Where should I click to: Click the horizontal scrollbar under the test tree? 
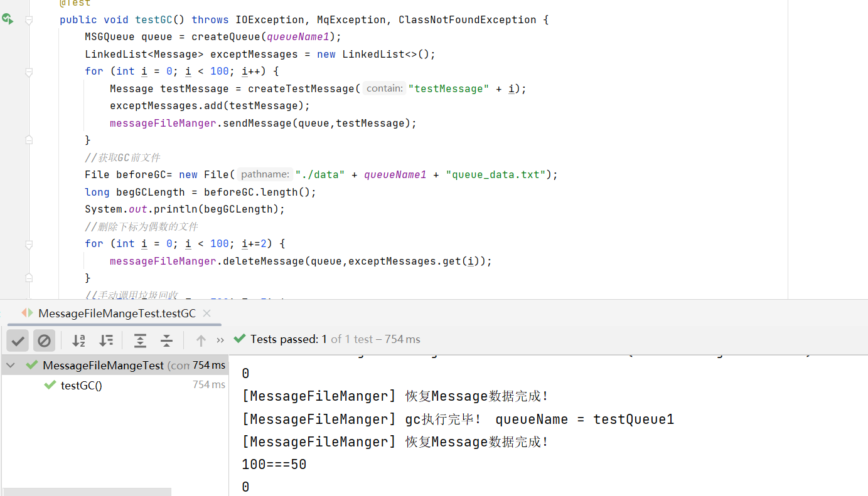(x=88, y=492)
